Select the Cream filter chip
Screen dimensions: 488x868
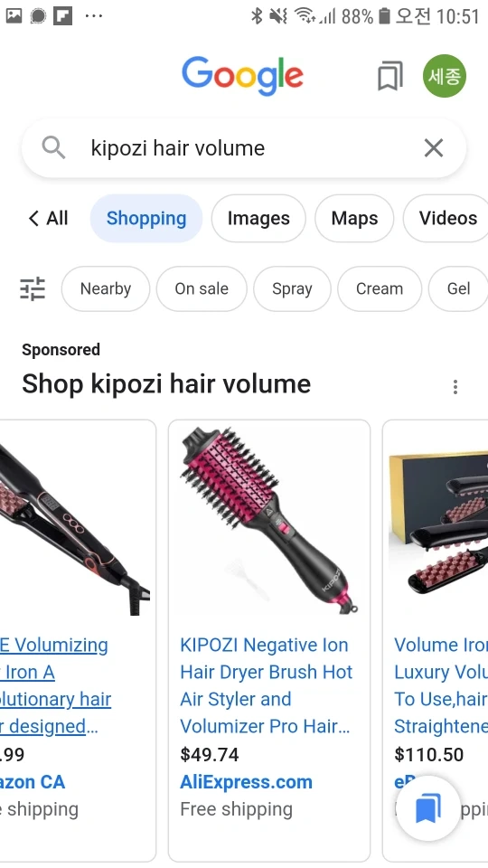pos(380,289)
